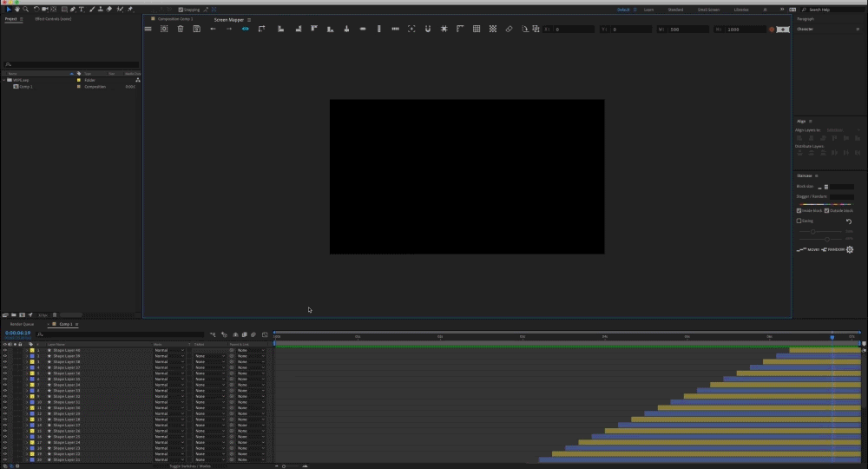Delete selected item in Project panel
The height and width of the screenshot is (469, 868).
click(x=55, y=315)
